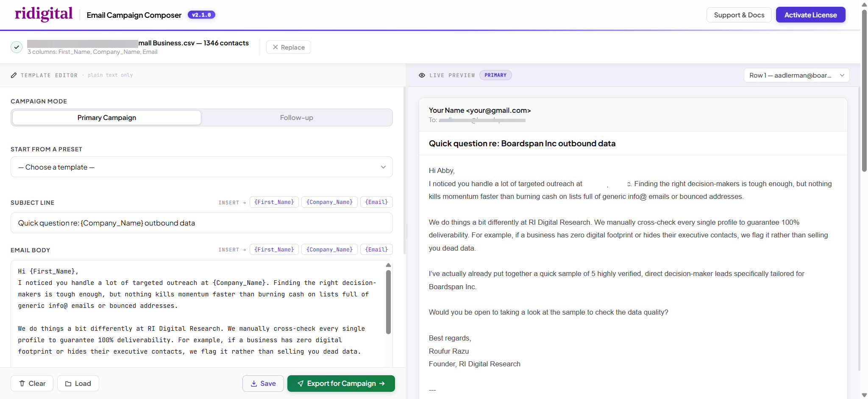This screenshot has height=399, width=868.
Task: Select Primary Campaign mode
Action: [x=107, y=117]
